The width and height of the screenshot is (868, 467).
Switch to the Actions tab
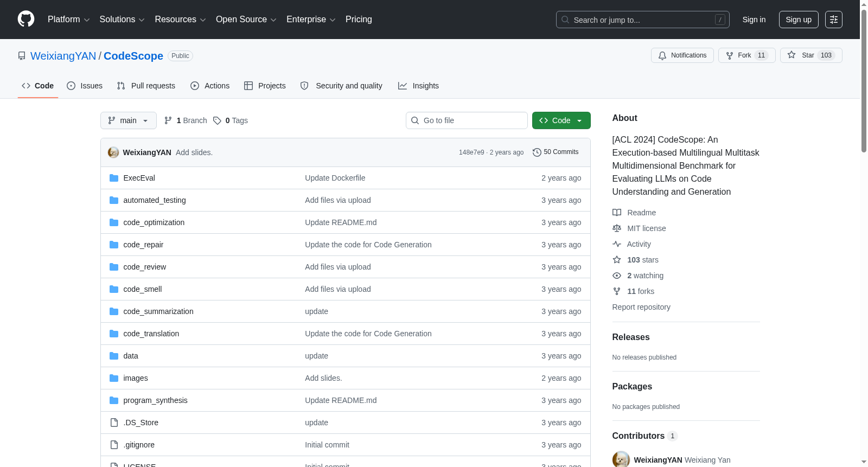pyautogui.click(x=210, y=86)
